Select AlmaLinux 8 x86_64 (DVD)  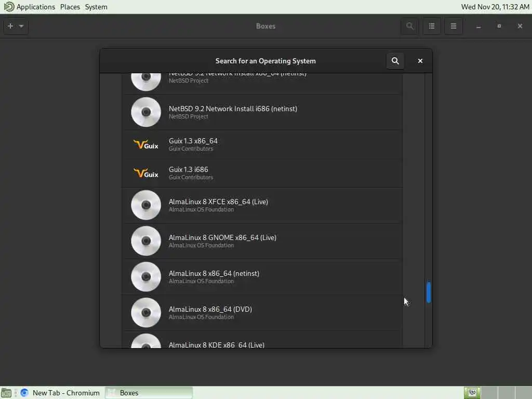click(262, 312)
